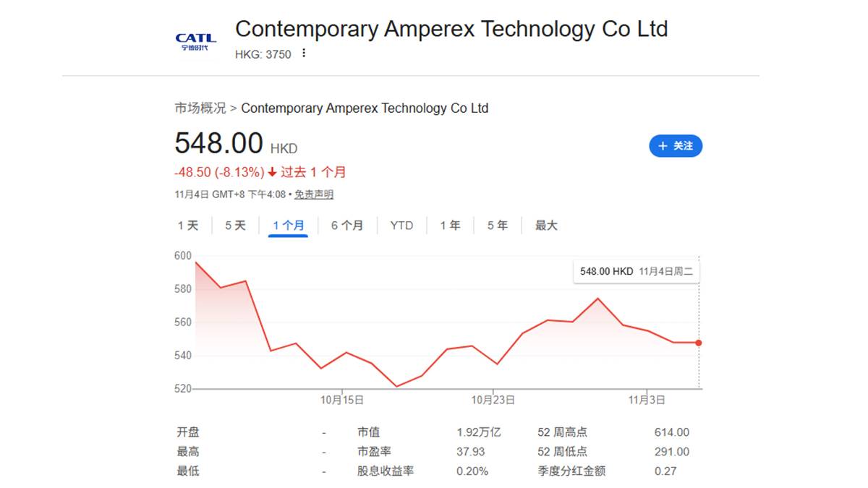
Task: Show the 最大 maximum range chart
Action: [546, 226]
